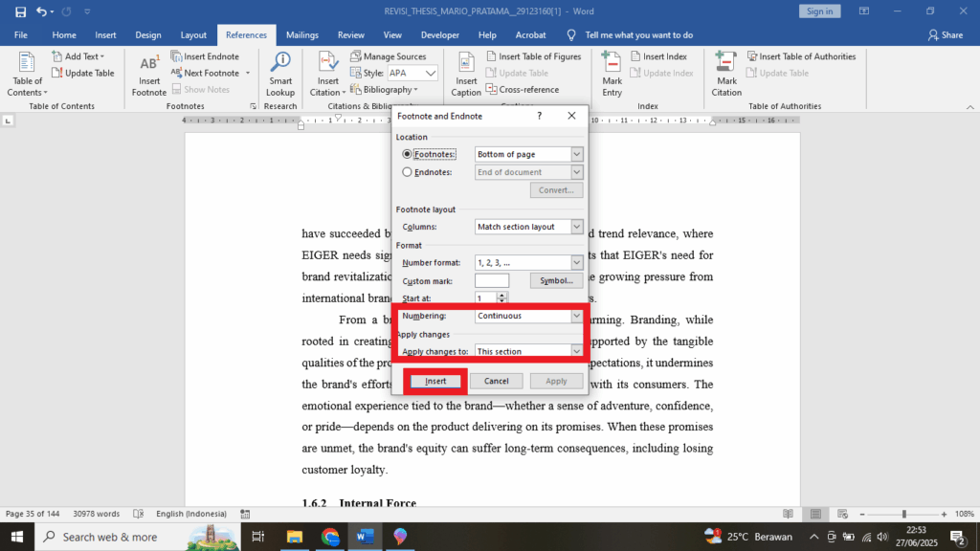Image resolution: width=980 pixels, height=551 pixels.
Task: Open the Numbering Continuous dropdown
Action: coord(576,316)
